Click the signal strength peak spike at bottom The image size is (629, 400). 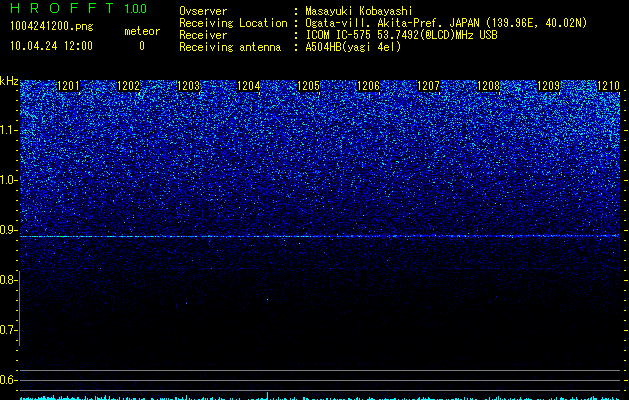(x=268, y=396)
